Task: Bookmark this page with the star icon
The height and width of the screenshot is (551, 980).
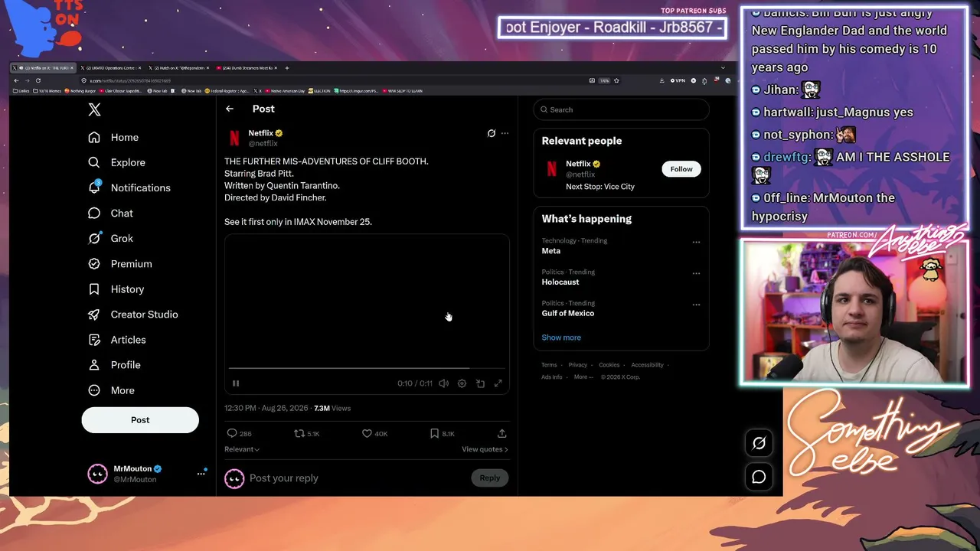Action: coord(616,80)
